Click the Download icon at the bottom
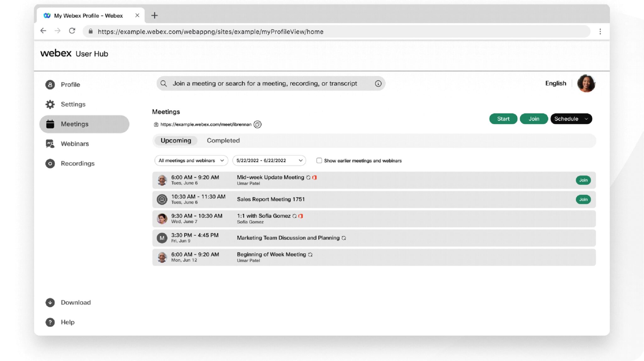The width and height of the screenshot is (644, 361). point(50,302)
